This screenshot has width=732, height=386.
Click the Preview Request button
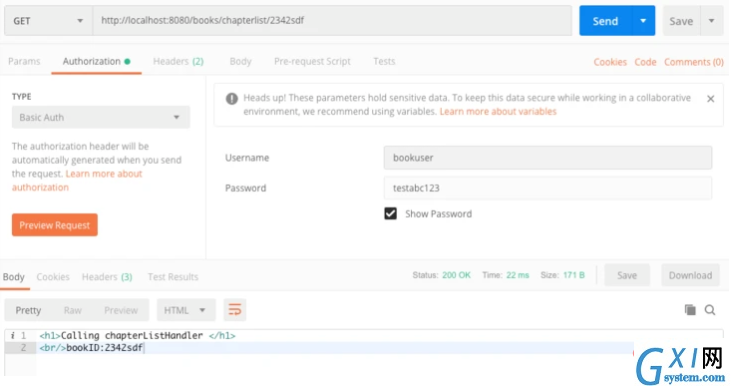coord(55,225)
